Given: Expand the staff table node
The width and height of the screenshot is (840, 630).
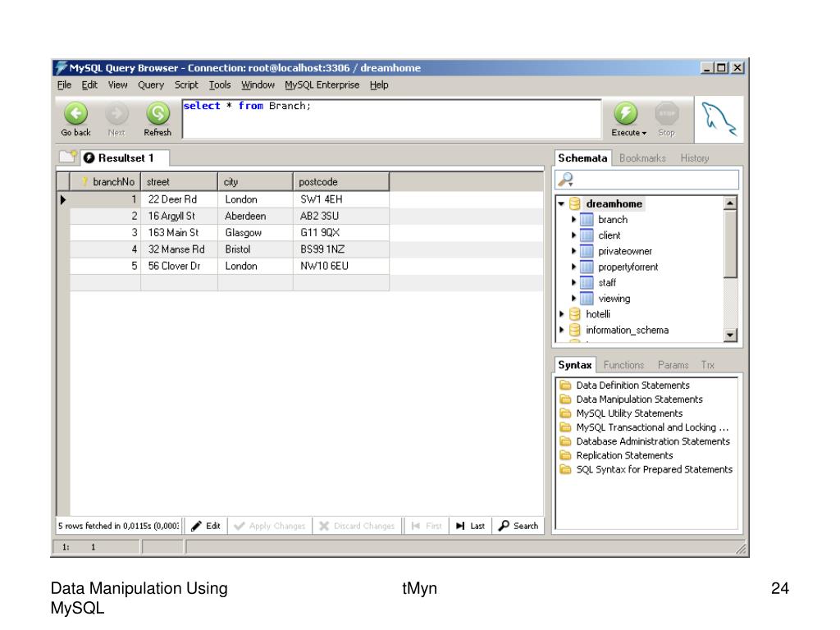Looking at the screenshot, I should tap(573, 283).
